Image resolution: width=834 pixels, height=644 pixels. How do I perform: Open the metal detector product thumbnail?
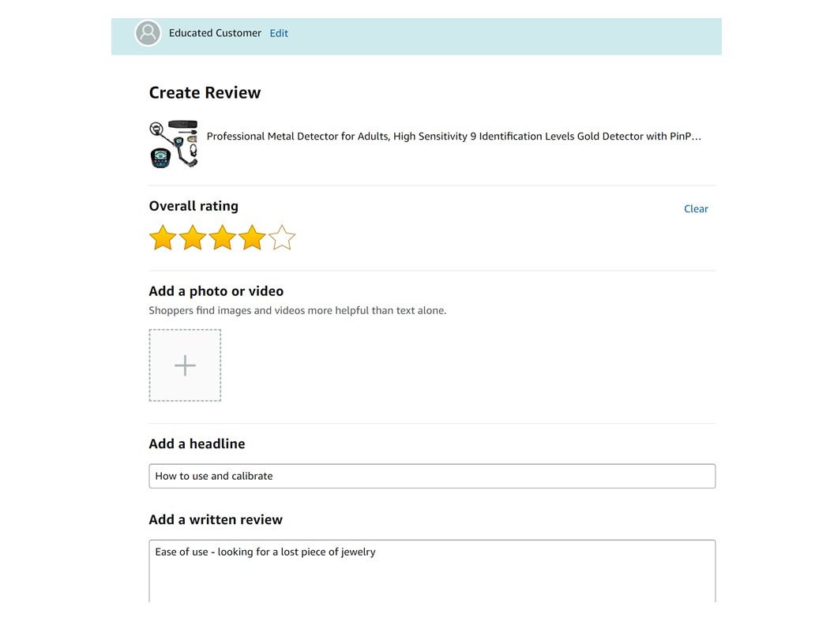click(174, 144)
